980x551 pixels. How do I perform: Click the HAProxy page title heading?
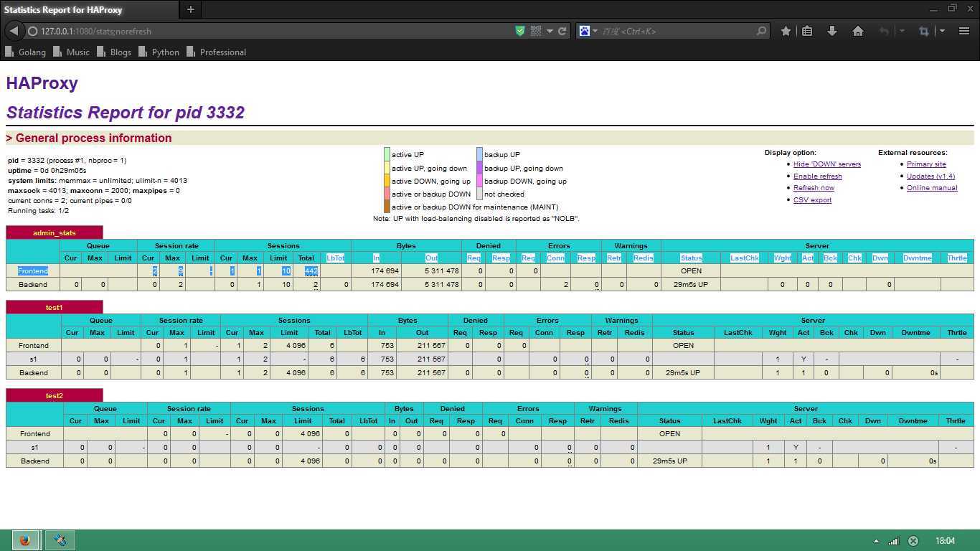tap(42, 83)
